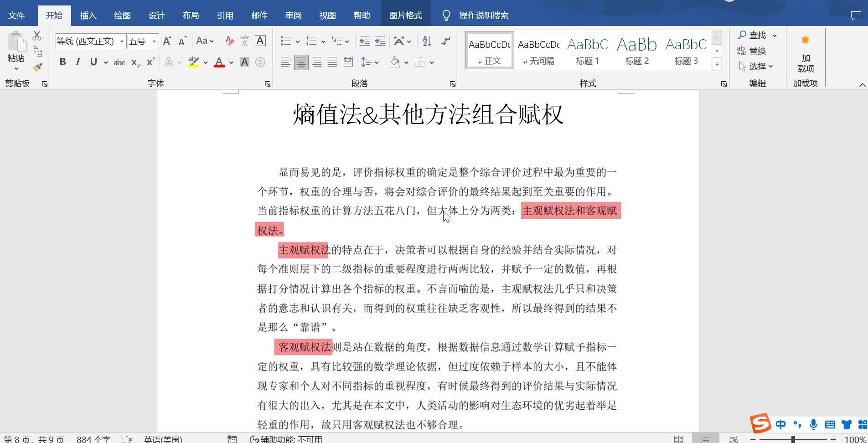Switch to Read Mode view icon

(678, 439)
